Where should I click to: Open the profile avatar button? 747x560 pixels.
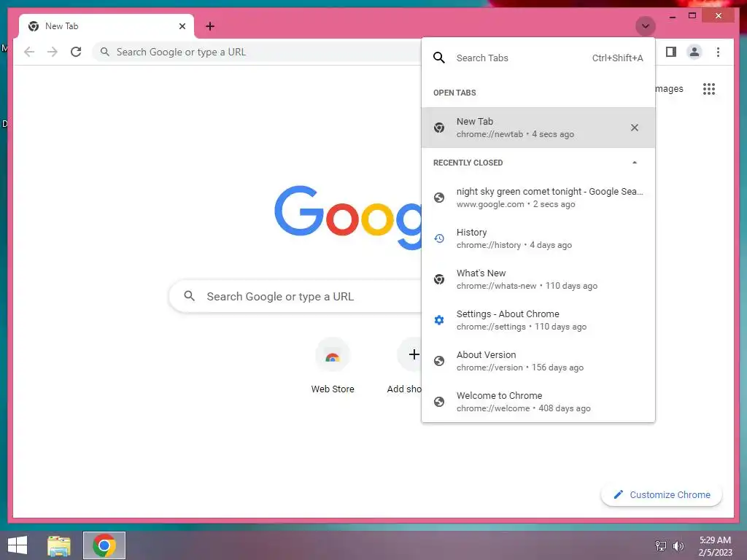(694, 52)
